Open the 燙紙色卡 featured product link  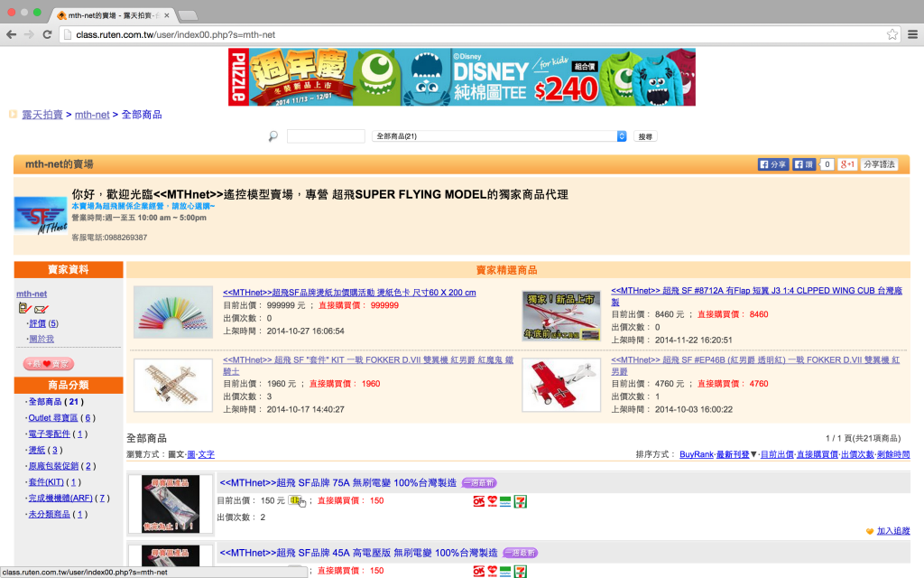(349, 293)
